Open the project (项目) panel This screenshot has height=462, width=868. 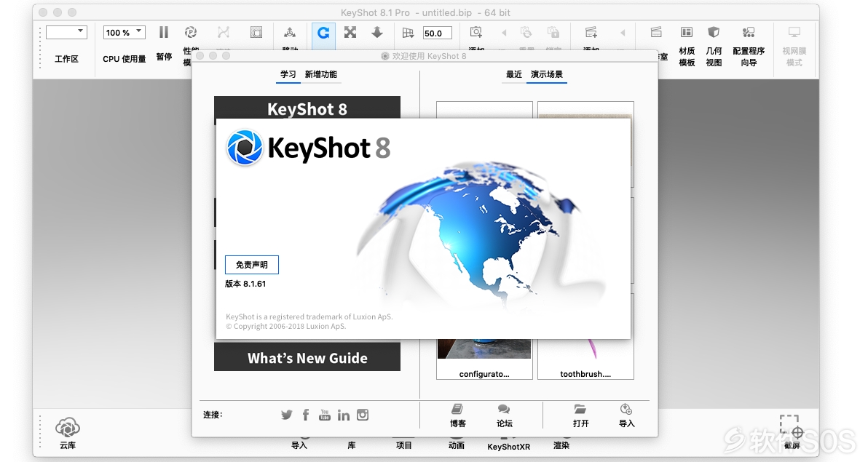pyautogui.click(x=404, y=445)
